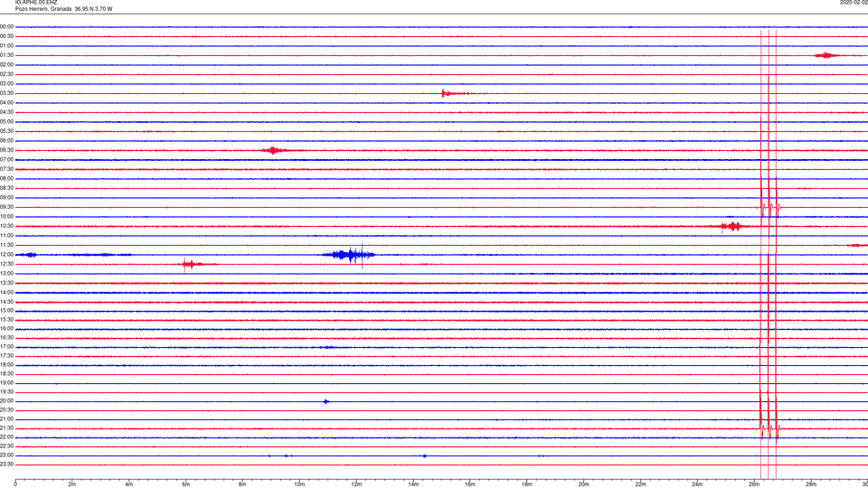Select the 06:30 row time label
The image size is (868, 488).
coord(6,150)
